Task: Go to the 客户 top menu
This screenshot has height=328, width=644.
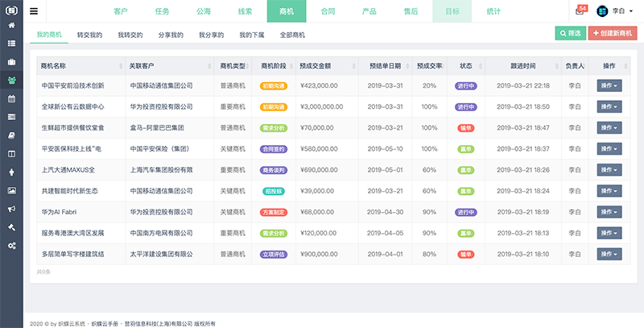Action: pyautogui.click(x=121, y=11)
